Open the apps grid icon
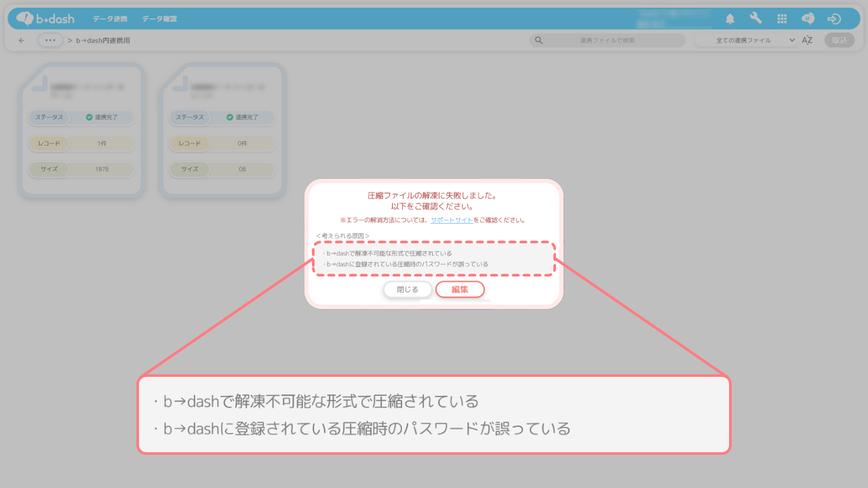This screenshot has height=488, width=868. [782, 19]
